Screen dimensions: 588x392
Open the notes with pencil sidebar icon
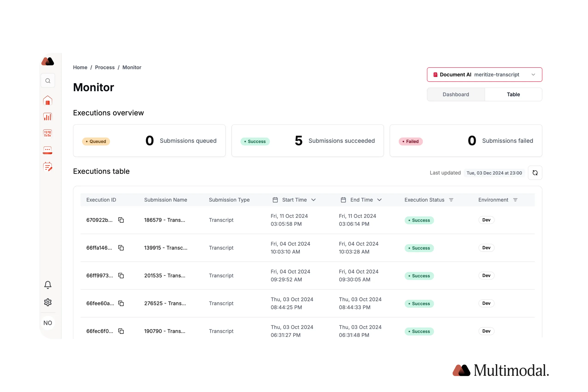pyautogui.click(x=48, y=167)
